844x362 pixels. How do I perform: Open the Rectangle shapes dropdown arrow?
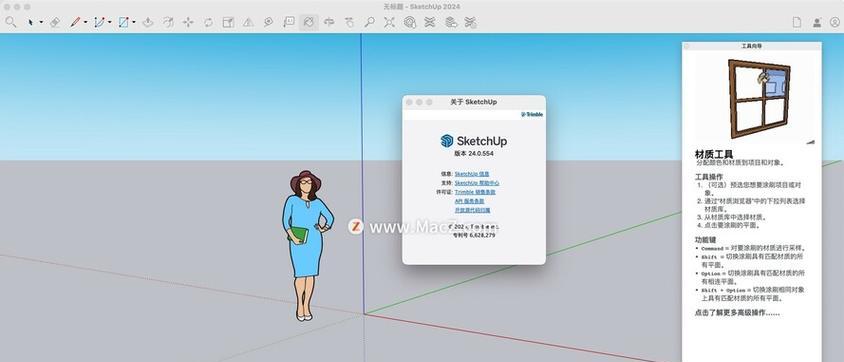tap(134, 23)
